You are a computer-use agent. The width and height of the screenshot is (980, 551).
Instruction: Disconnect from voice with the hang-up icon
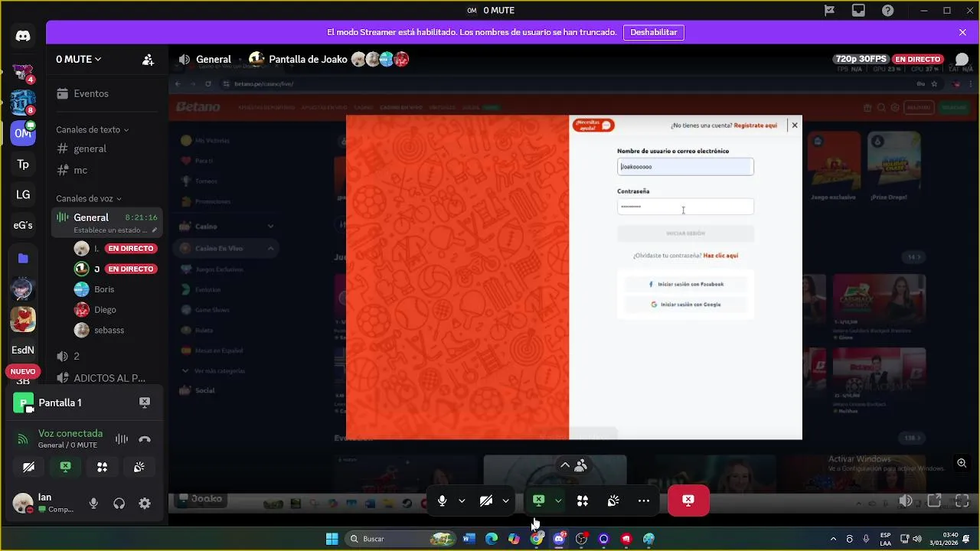coord(145,439)
